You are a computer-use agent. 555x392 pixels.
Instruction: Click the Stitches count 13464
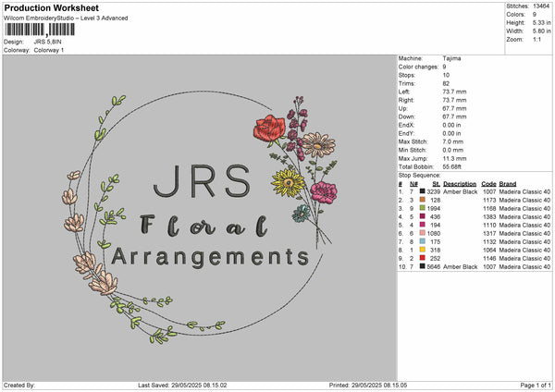point(541,5)
